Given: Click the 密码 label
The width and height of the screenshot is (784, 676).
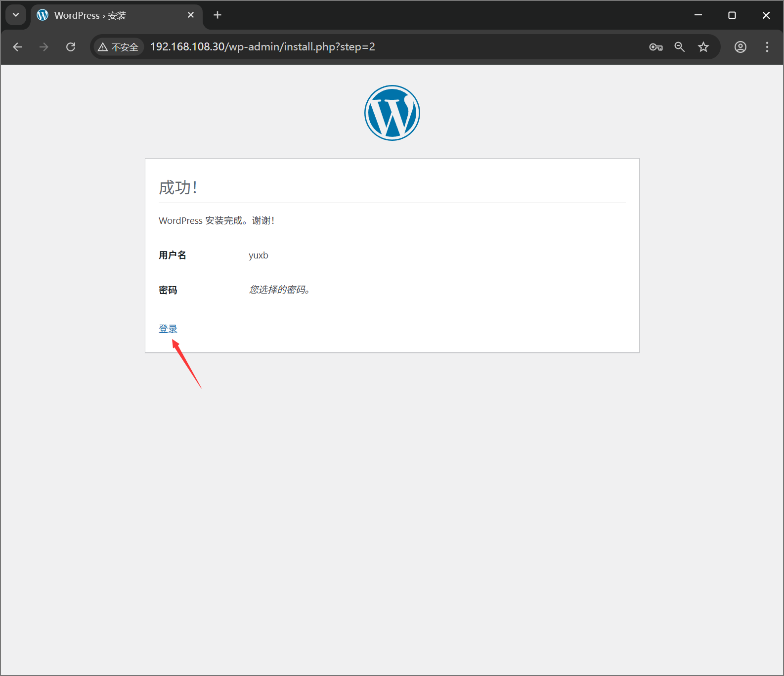Looking at the screenshot, I should 168,290.
